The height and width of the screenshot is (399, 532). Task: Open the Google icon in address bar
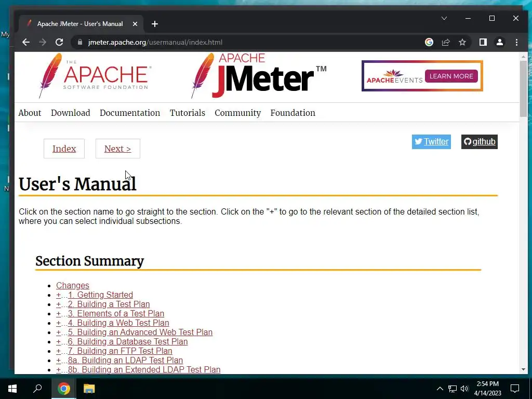(x=429, y=42)
